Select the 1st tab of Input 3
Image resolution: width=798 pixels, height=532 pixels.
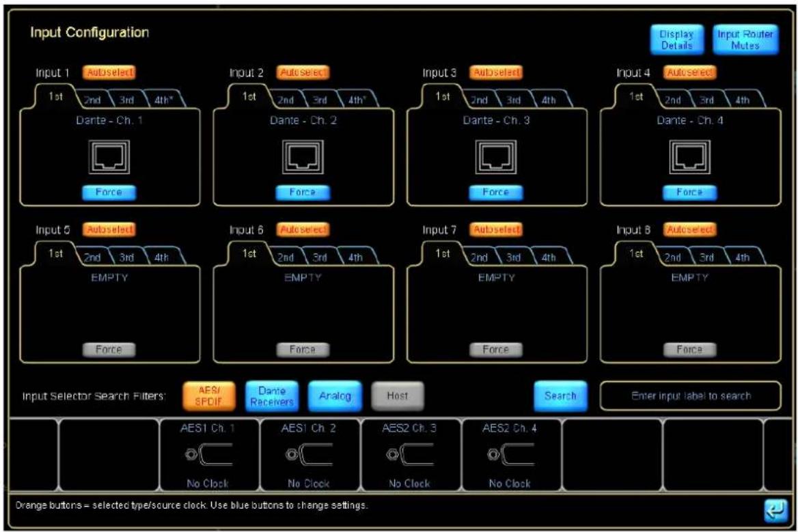tap(442, 96)
